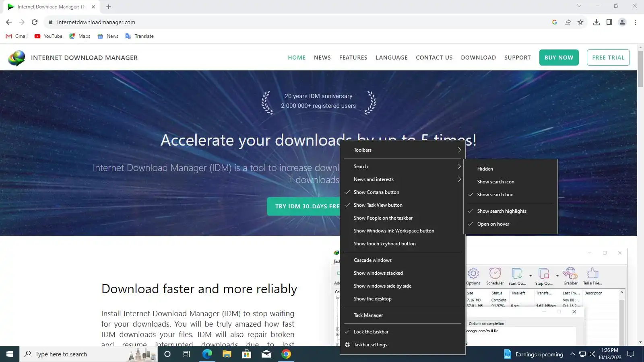Open the notification center icon

click(x=631, y=354)
